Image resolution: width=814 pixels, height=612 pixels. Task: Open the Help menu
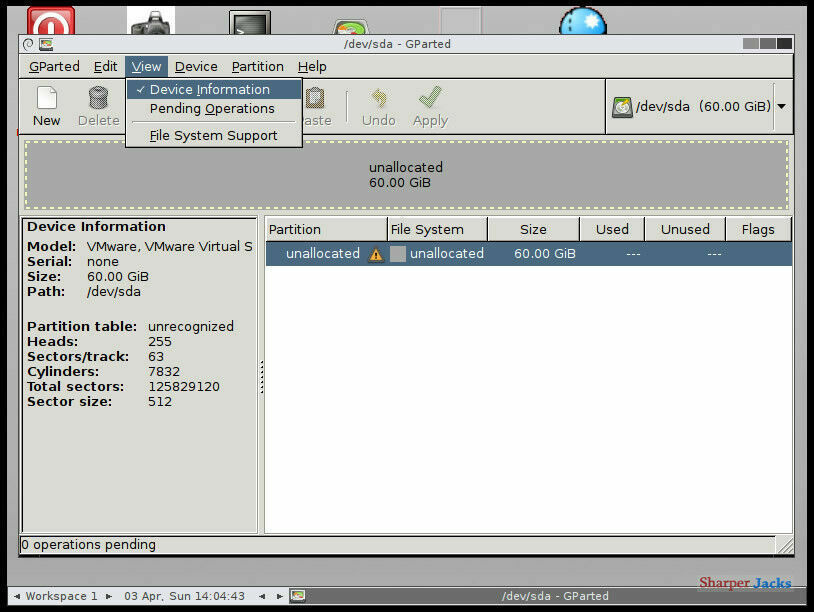312,66
